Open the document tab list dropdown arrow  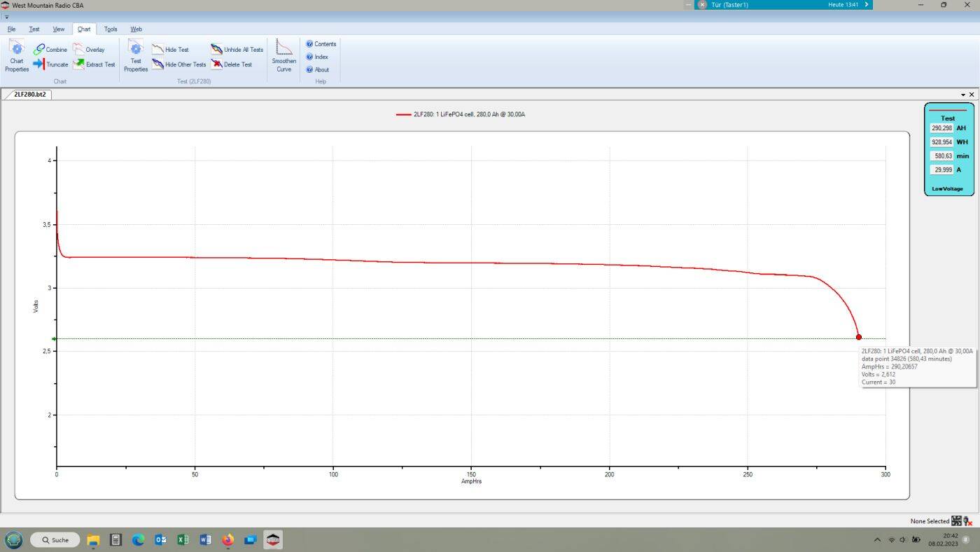(x=963, y=95)
